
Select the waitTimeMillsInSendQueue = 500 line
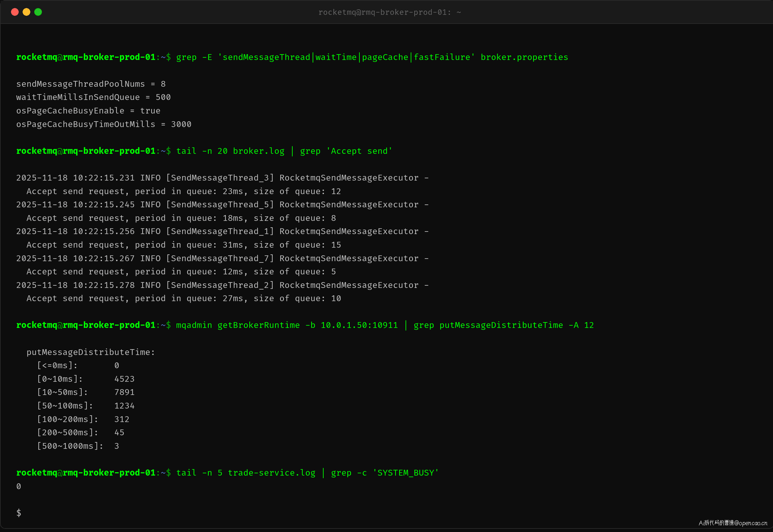93,97
